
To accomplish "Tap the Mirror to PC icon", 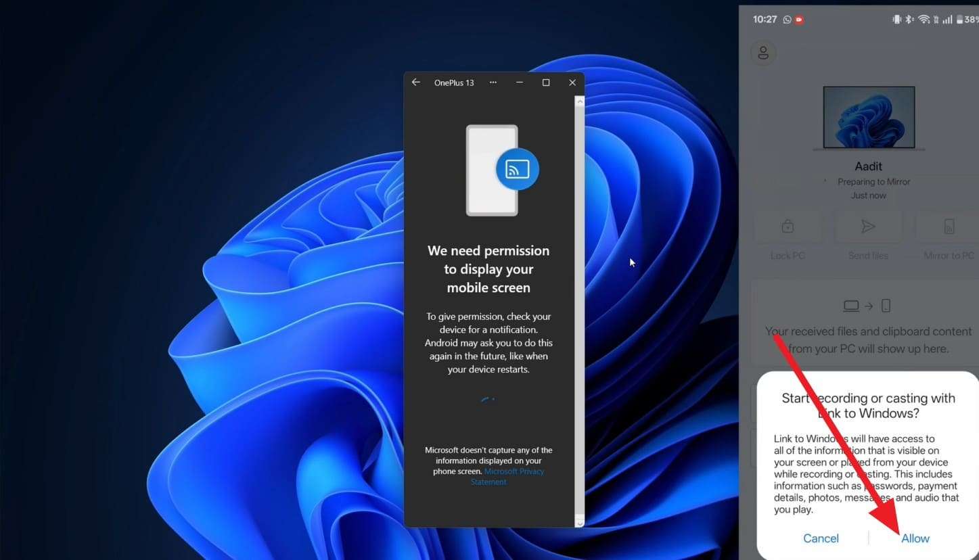I will (949, 227).
